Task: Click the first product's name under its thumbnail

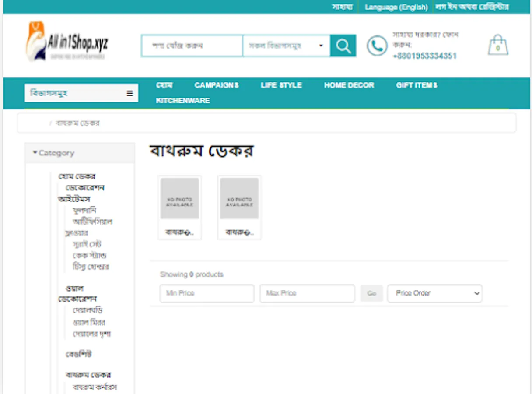Action: point(180,232)
